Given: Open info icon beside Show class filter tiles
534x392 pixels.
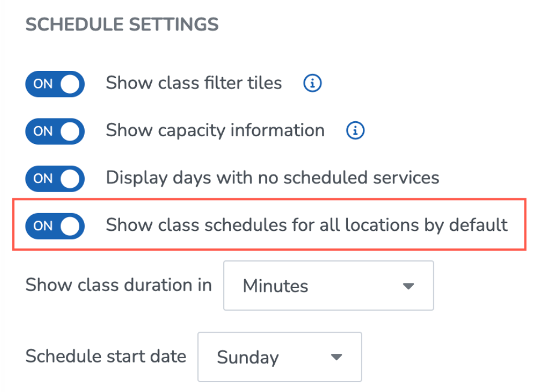Looking at the screenshot, I should 312,83.
